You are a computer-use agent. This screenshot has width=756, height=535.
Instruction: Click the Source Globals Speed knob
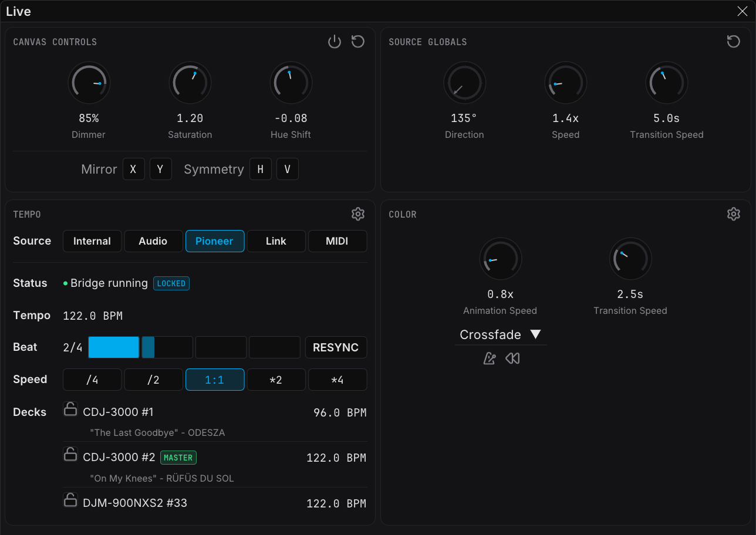click(566, 83)
